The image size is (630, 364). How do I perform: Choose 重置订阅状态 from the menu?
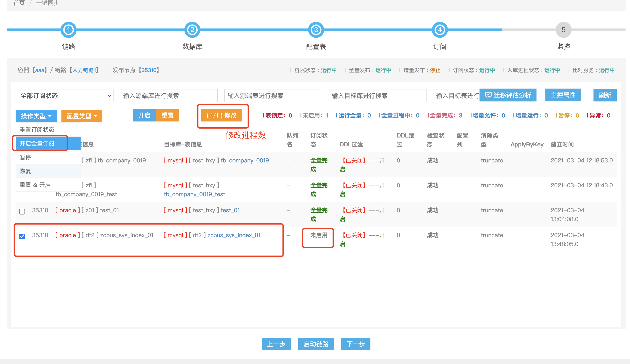pos(37,130)
